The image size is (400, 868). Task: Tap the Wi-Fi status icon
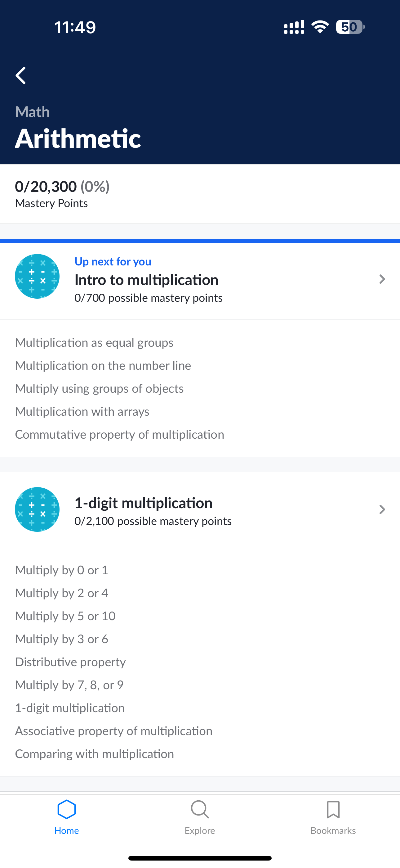320,27
